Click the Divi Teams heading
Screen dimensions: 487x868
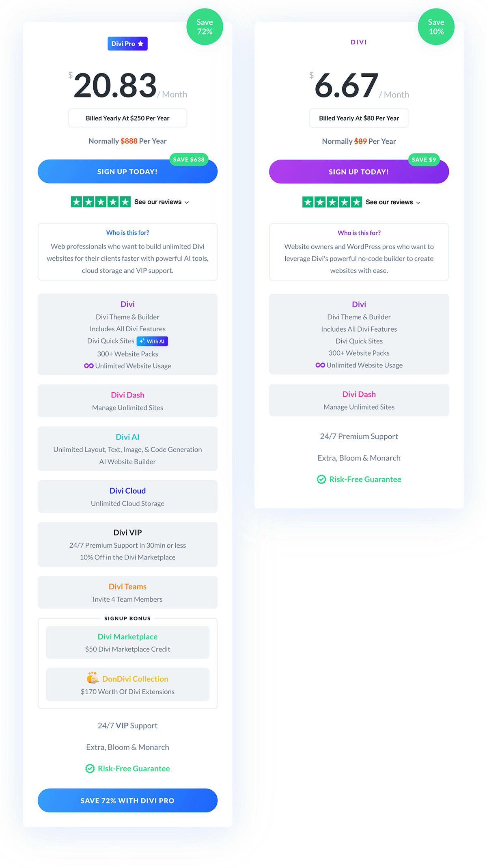click(127, 587)
